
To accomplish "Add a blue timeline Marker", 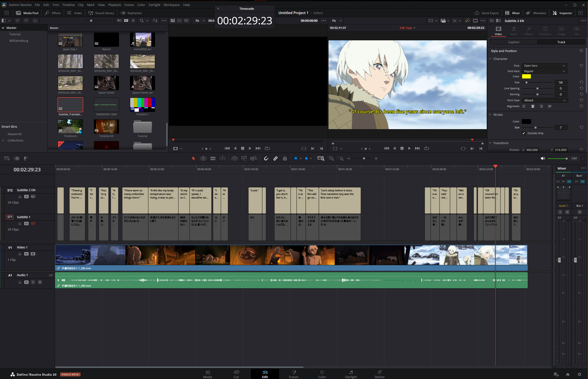I will (306, 158).
